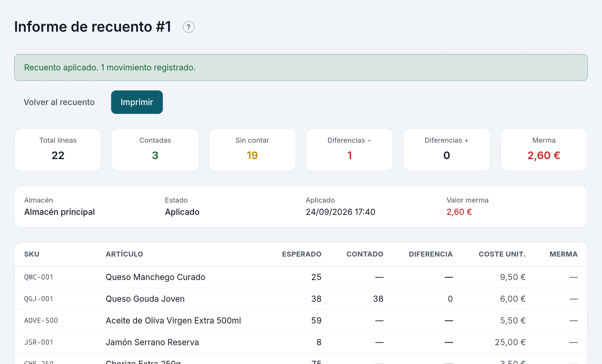Select the Sin contar card showing 19
Image resolution: width=602 pixels, height=364 pixels.
[x=252, y=150]
